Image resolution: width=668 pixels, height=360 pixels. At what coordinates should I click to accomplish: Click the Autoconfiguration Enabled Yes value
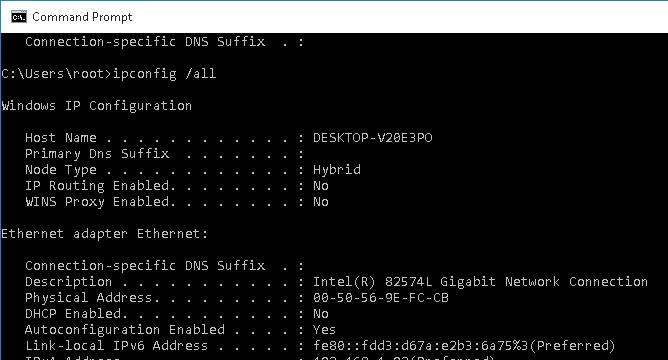point(324,329)
